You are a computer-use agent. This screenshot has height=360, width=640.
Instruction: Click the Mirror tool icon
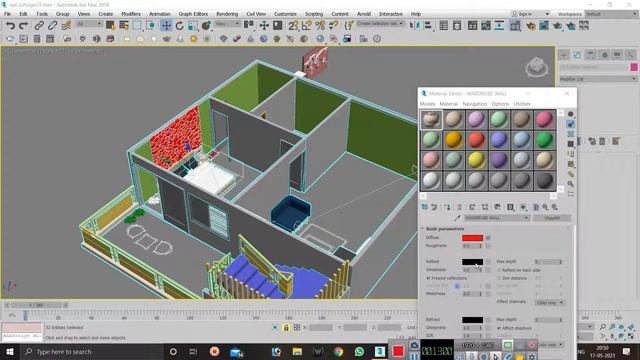pyautogui.click(x=415, y=26)
